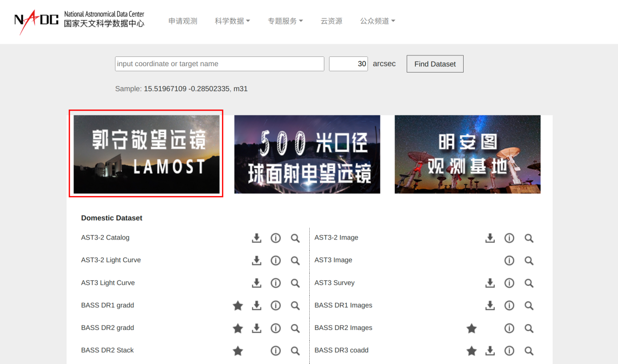Search BASS DR1 gradd dataset

point(295,306)
